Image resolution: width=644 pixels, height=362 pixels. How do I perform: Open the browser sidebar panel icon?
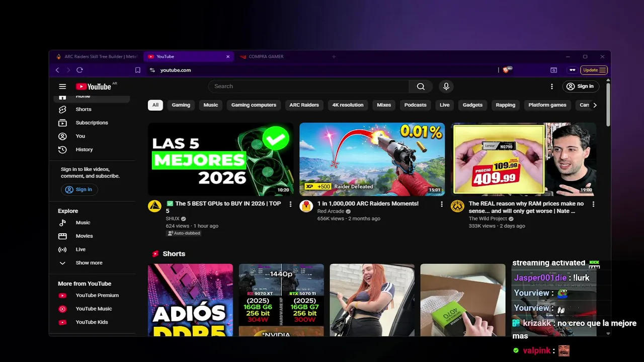click(553, 70)
